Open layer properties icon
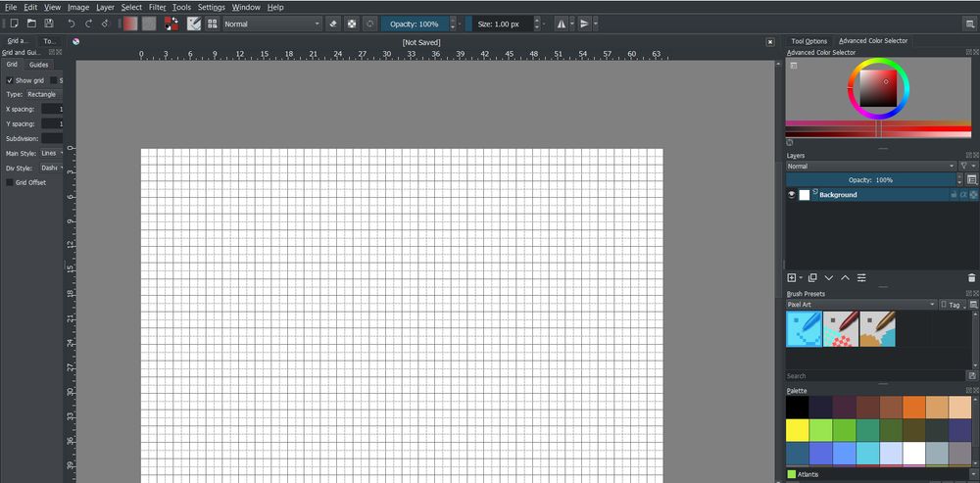This screenshot has height=483, width=980. click(861, 277)
